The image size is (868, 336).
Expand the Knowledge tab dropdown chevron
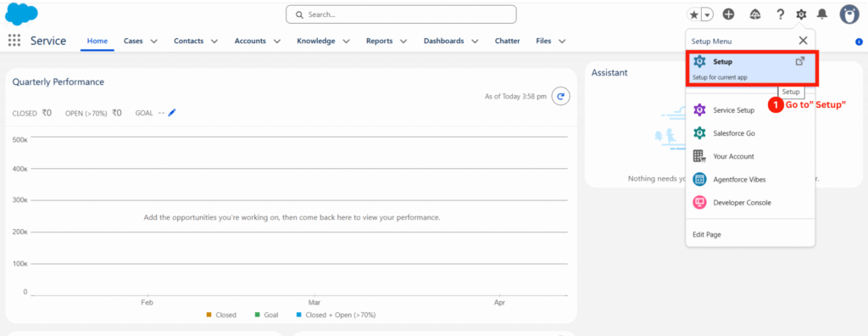point(346,41)
